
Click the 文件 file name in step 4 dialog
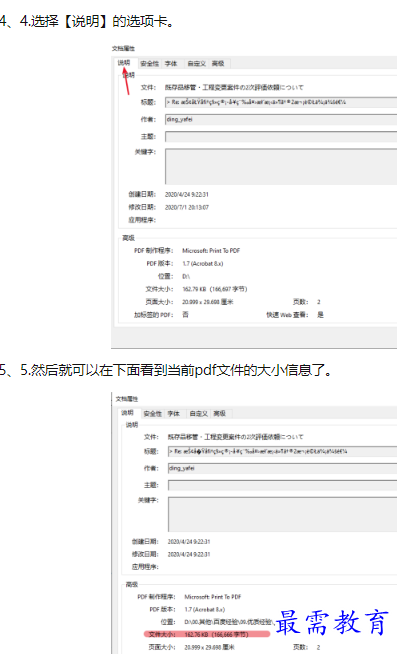click(234, 87)
